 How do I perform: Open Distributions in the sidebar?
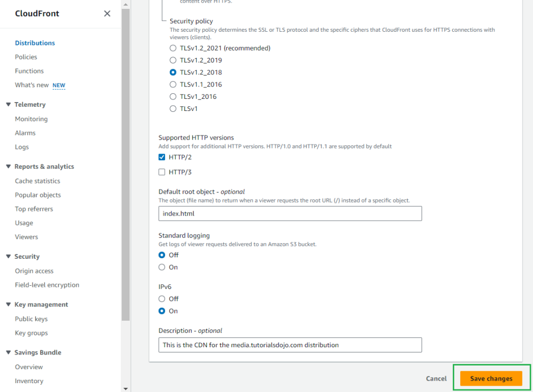35,43
